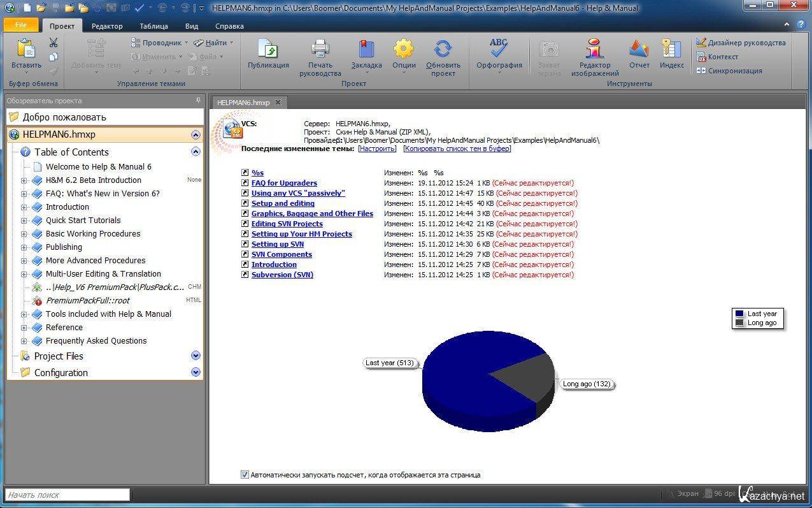Viewport: 812px width, 508px height.
Task: Open the FAQ for Upgraders link
Action: [284, 183]
